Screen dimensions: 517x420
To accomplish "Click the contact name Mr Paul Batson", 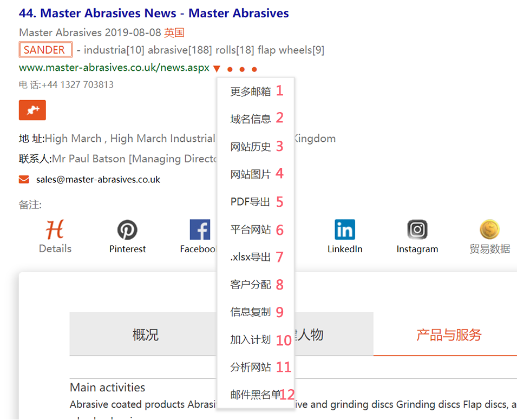I will click(89, 159).
